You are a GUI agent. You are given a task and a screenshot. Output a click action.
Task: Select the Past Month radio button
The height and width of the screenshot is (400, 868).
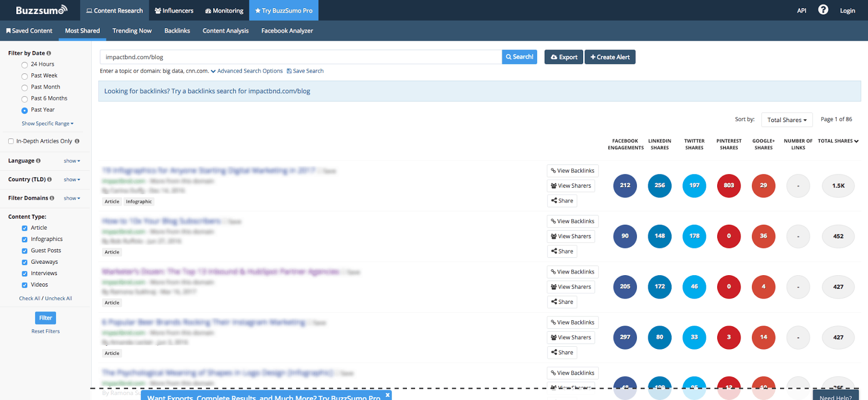tap(24, 87)
